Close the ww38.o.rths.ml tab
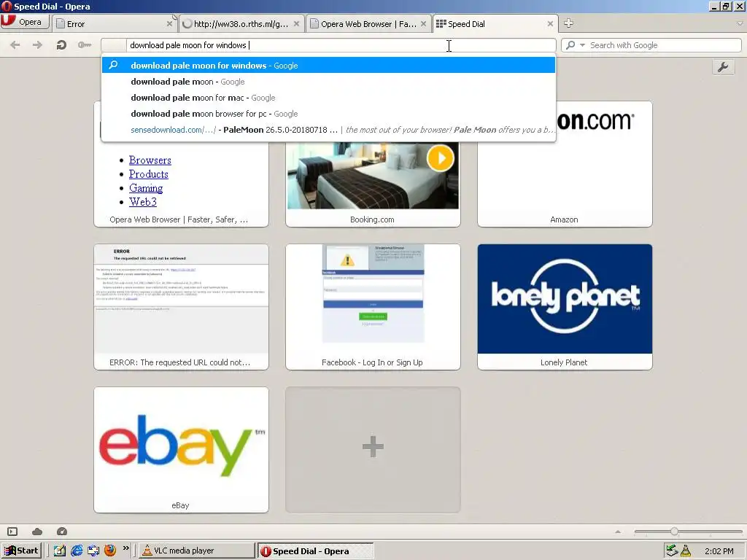Screen dimensions: 747x560 click(x=296, y=24)
